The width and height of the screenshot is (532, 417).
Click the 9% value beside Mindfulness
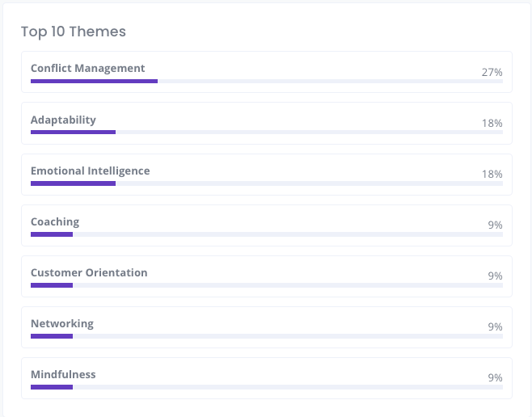tap(495, 377)
